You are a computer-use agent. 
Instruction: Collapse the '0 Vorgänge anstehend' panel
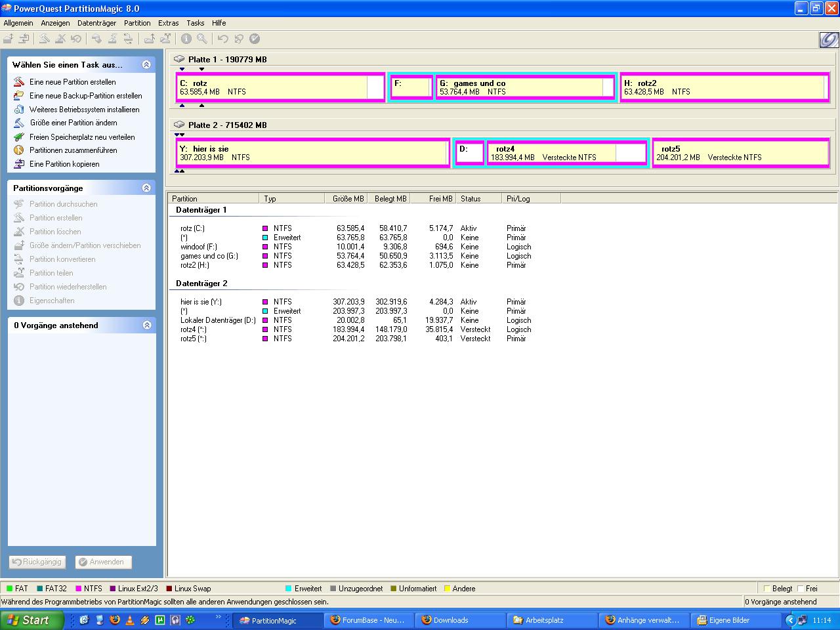[146, 325]
